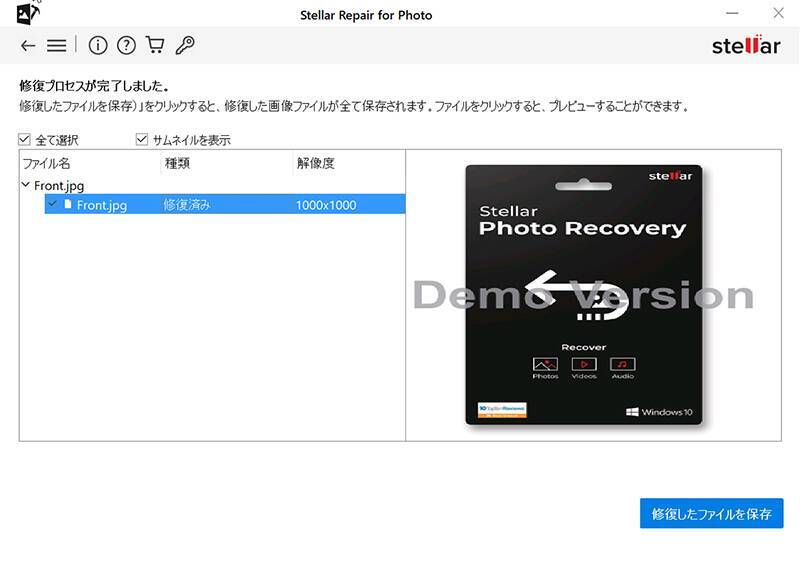Image resolution: width=800 pixels, height=563 pixels.
Task: Open activation with the key icon
Action: tap(185, 45)
